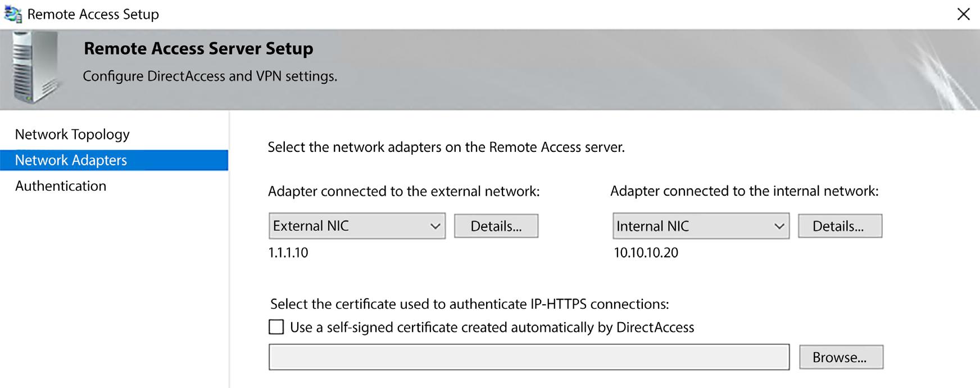Enable the self-signed certificate checkbox

(x=276, y=327)
